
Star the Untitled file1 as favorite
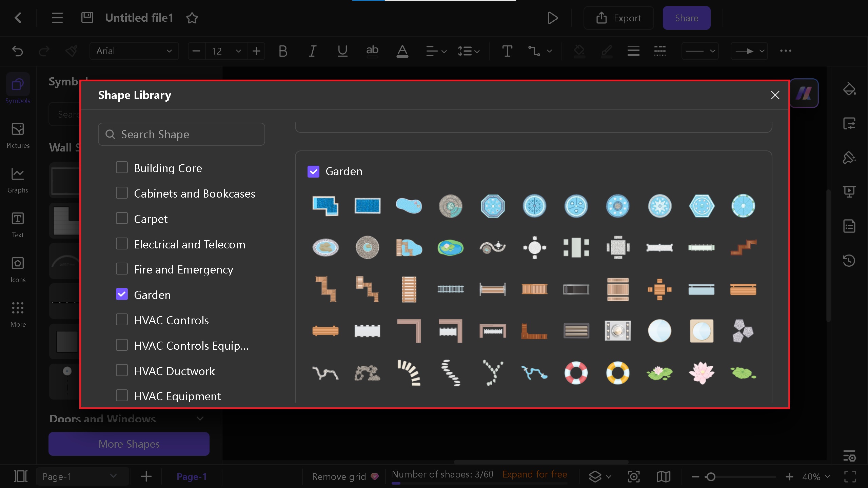(x=192, y=18)
